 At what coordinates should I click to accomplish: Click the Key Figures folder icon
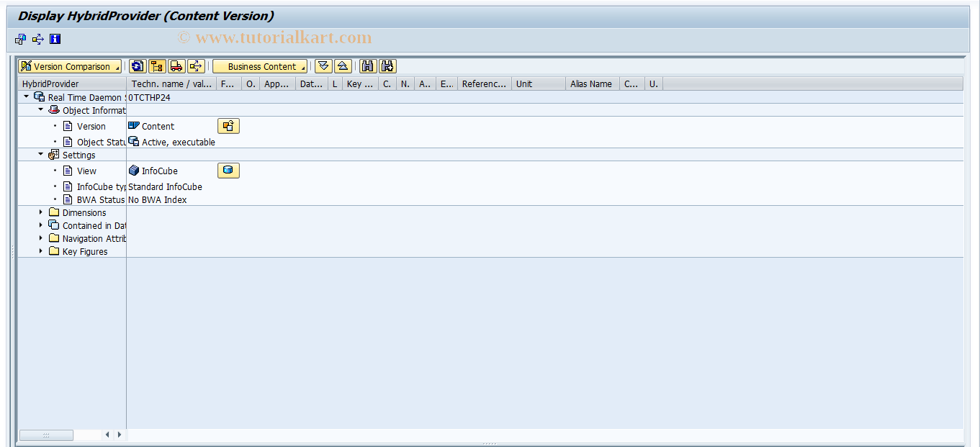click(x=53, y=250)
